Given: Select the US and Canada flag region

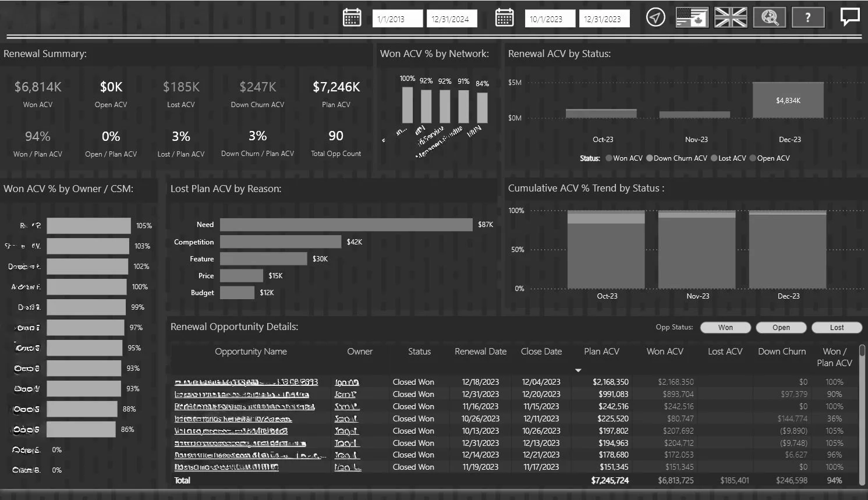Looking at the screenshot, I should pyautogui.click(x=692, y=17).
